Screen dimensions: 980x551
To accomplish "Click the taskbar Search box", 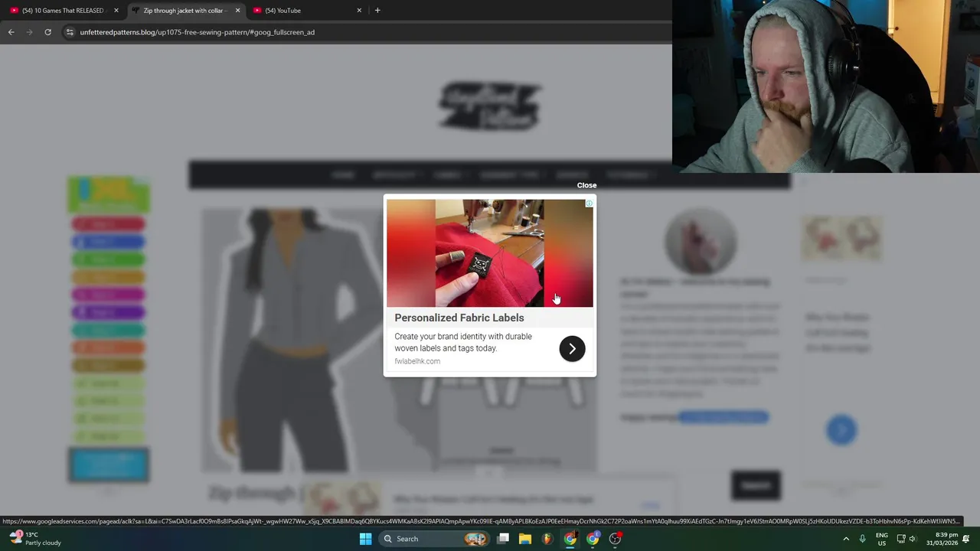I will [x=434, y=539].
